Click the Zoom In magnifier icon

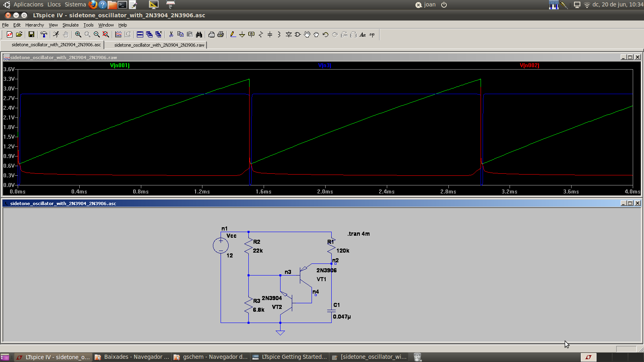pos(78,35)
